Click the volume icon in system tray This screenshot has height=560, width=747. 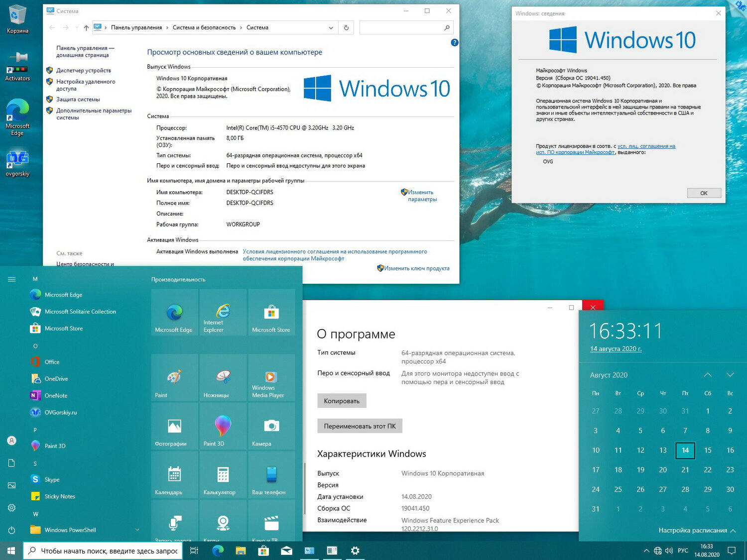point(669,551)
